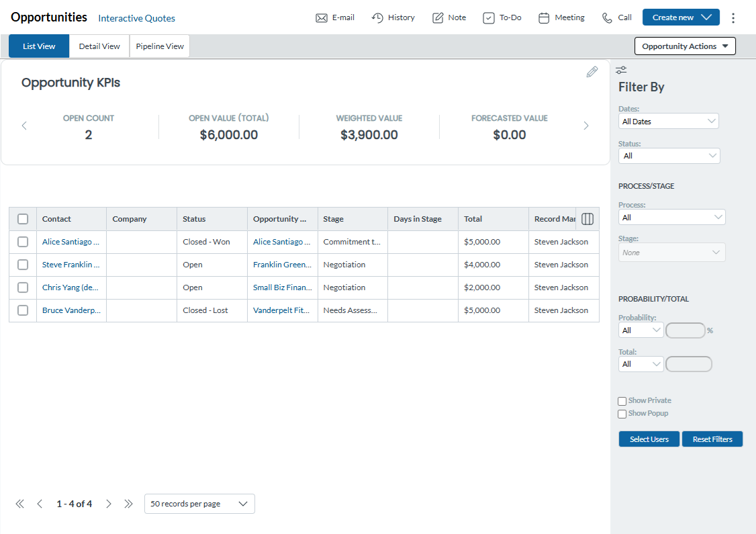Select the Bruce Vanderpelt row checkbox
This screenshot has height=534, width=756.
coord(23,310)
